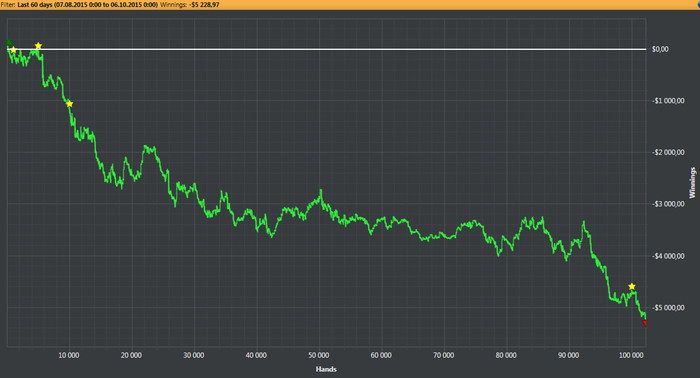Click the 70 000 hands axis label
This screenshot has width=700, height=378.
click(x=444, y=355)
